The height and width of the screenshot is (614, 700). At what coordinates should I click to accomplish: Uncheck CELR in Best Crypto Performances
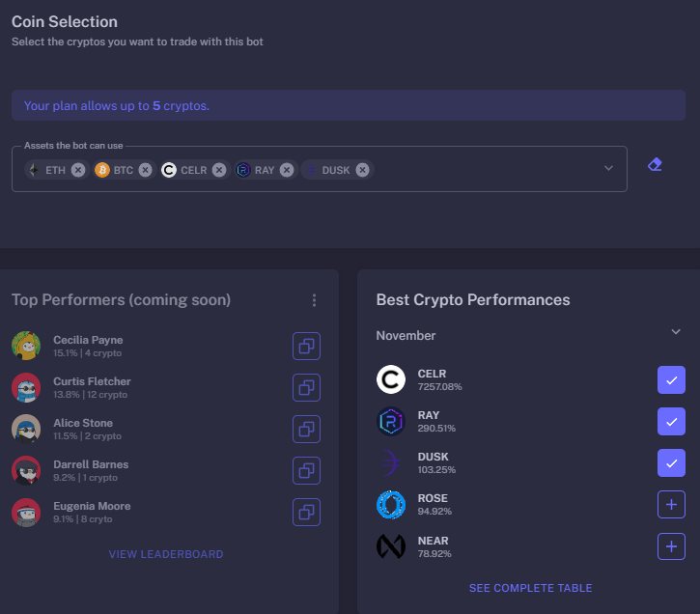tap(671, 379)
